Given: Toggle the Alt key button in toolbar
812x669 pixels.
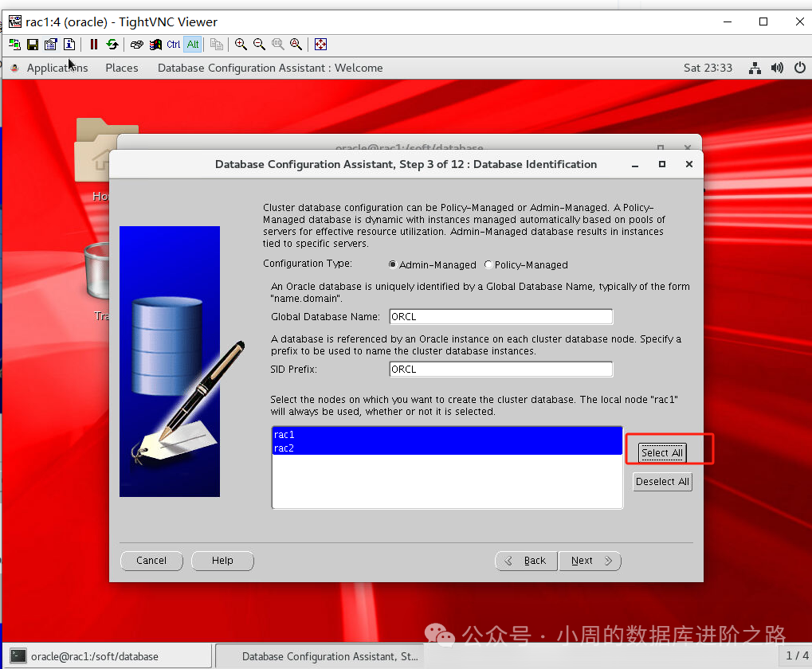Looking at the screenshot, I should (193, 45).
